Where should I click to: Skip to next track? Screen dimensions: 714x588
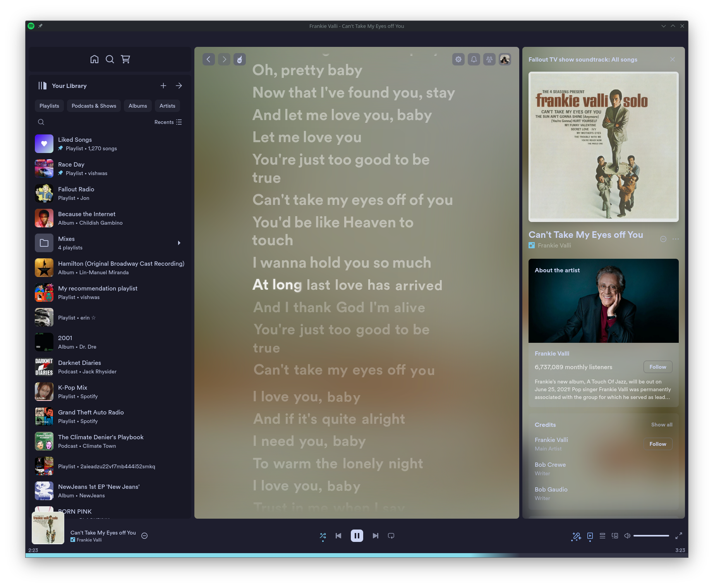[376, 536]
